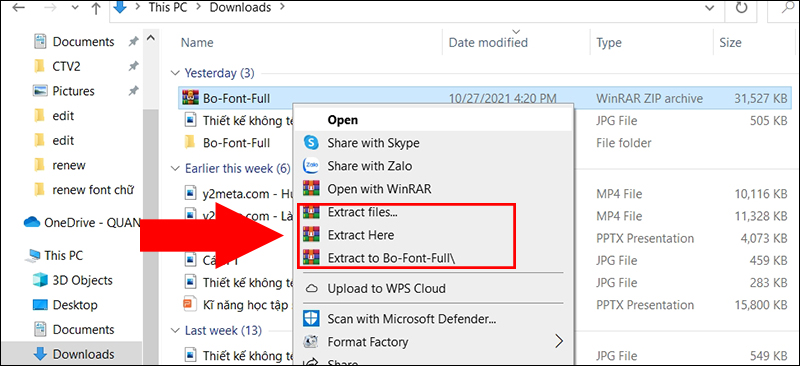Collapse the Last week (13) group

(176, 330)
